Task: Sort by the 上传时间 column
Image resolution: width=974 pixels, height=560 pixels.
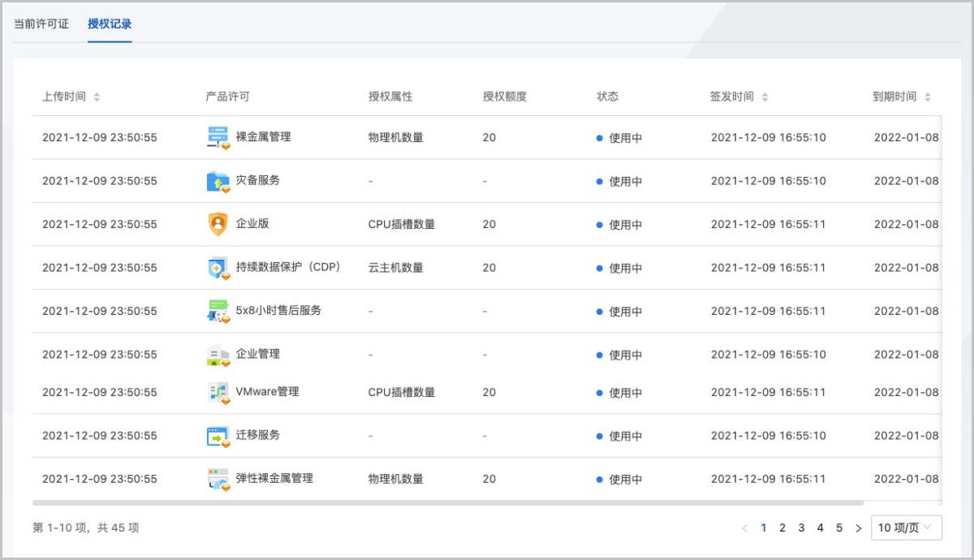Action: click(97, 97)
